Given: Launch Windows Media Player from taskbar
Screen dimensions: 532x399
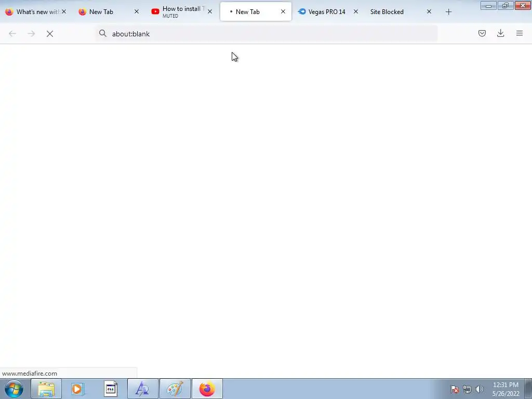Looking at the screenshot, I should point(78,389).
